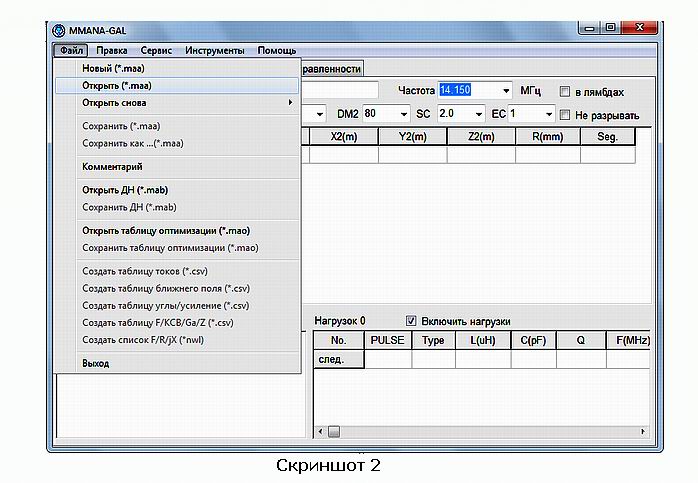698x483 pixels.
Task: Select Открыть (*.maa) menu entry
Action: click(177, 85)
